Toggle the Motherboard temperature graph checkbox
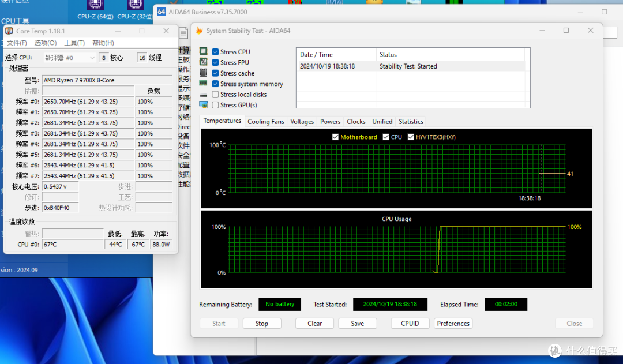Viewport: 623px width, 364px height. (335, 137)
